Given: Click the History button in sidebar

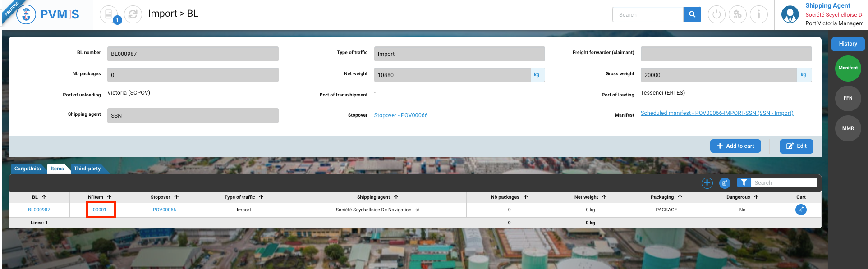Looking at the screenshot, I should click(848, 44).
